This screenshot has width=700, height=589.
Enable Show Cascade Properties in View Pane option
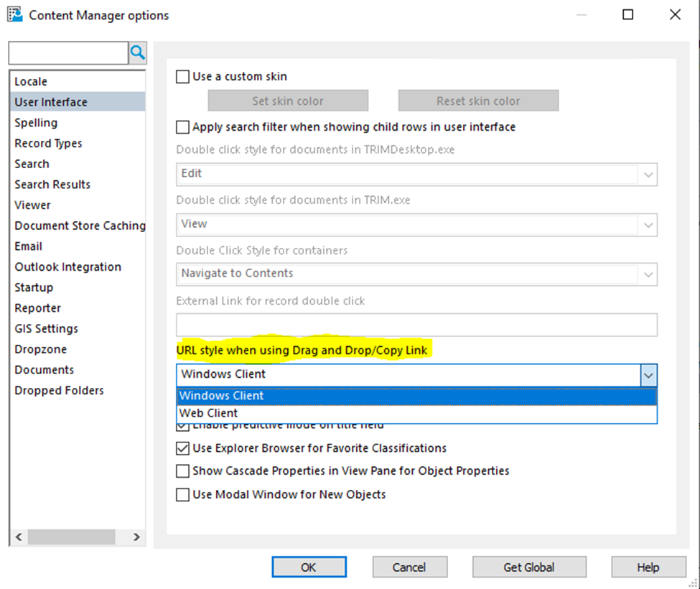pos(182,471)
